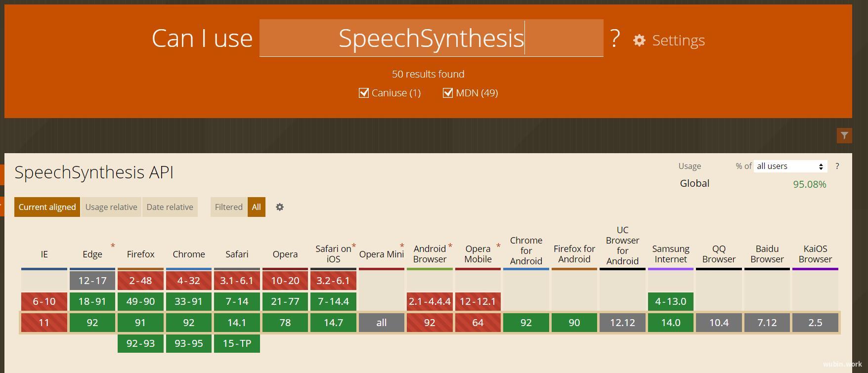This screenshot has width=868, height=373.
Task: Select Edge 18-91 cell
Action: coord(92,301)
